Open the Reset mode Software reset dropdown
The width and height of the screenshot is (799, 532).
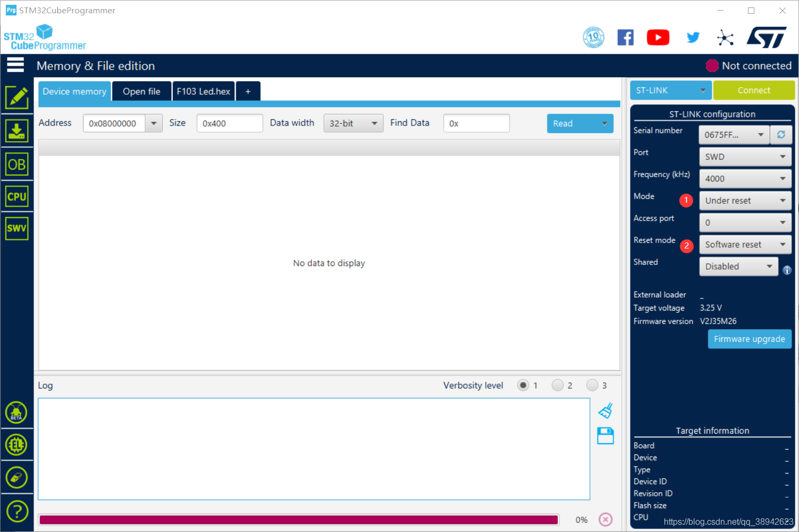coord(745,245)
